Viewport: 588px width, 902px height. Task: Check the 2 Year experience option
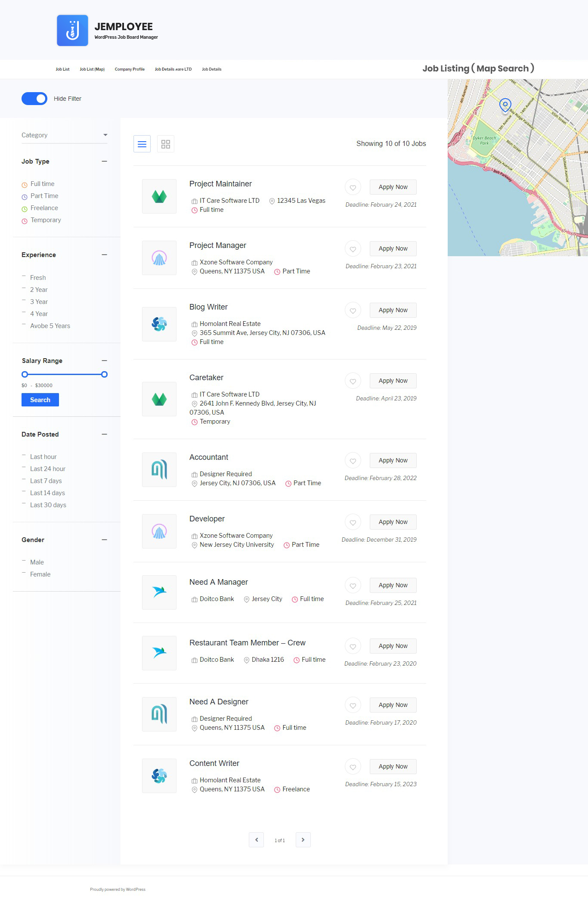pos(34,290)
